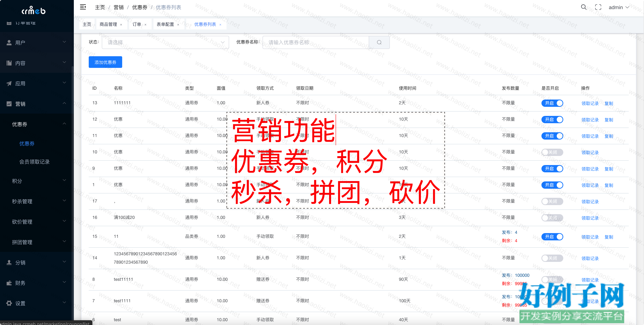This screenshot has height=325, width=644.
Task: Click 复制 link for coupon ID 12
Action: click(609, 120)
